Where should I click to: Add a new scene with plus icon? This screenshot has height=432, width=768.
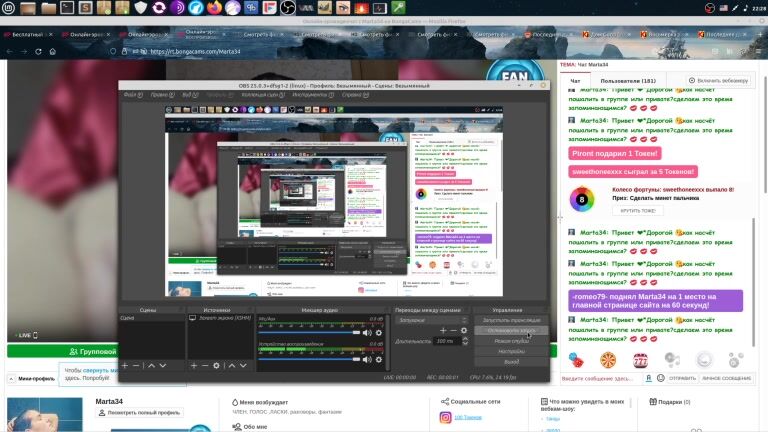126,366
